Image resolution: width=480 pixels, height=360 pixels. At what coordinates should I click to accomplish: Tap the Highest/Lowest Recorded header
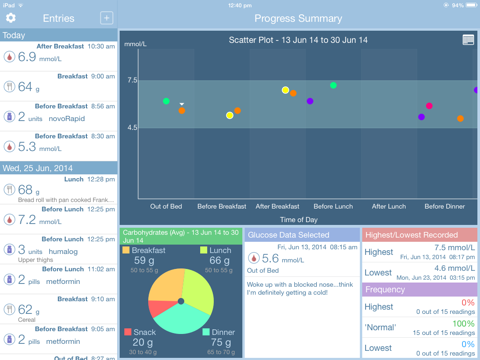pos(420,235)
